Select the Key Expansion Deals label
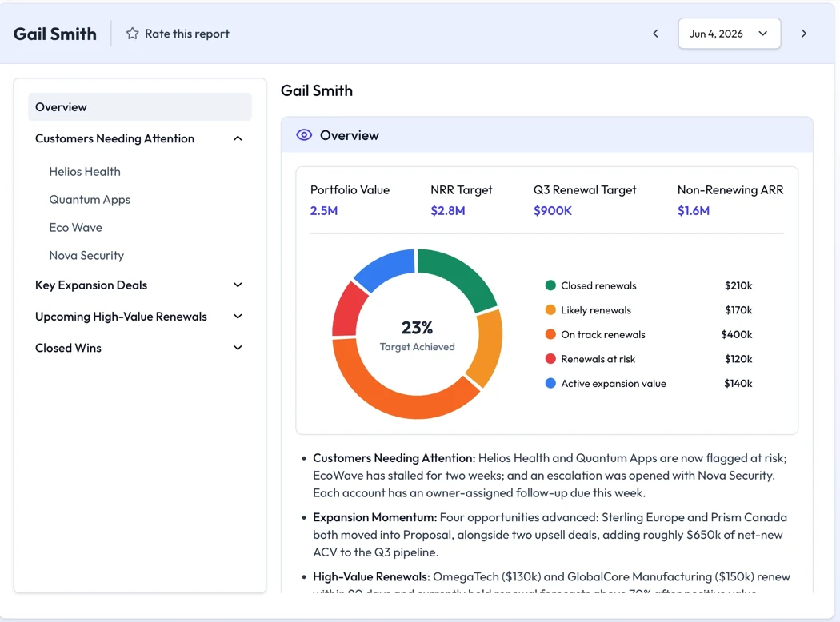This screenshot has width=840, height=622. click(x=91, y=285)
